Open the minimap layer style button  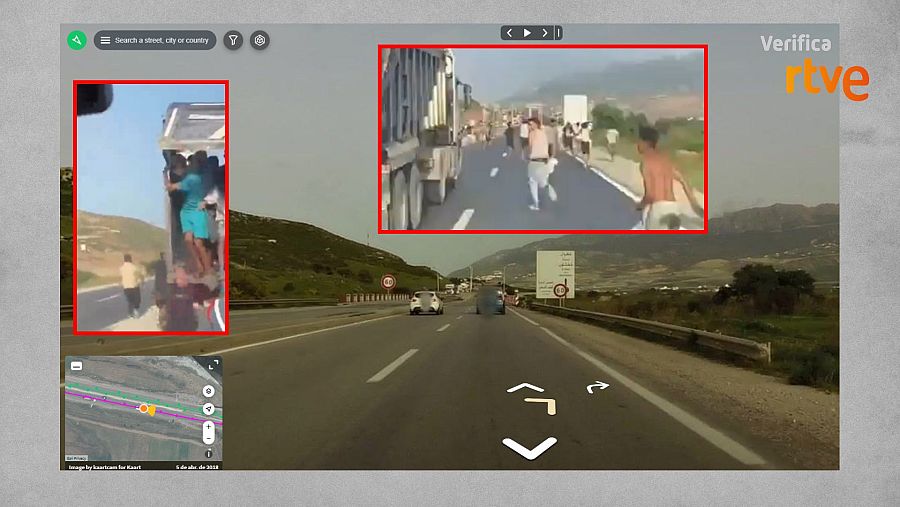pyautogui.click(x=208, y=391)
